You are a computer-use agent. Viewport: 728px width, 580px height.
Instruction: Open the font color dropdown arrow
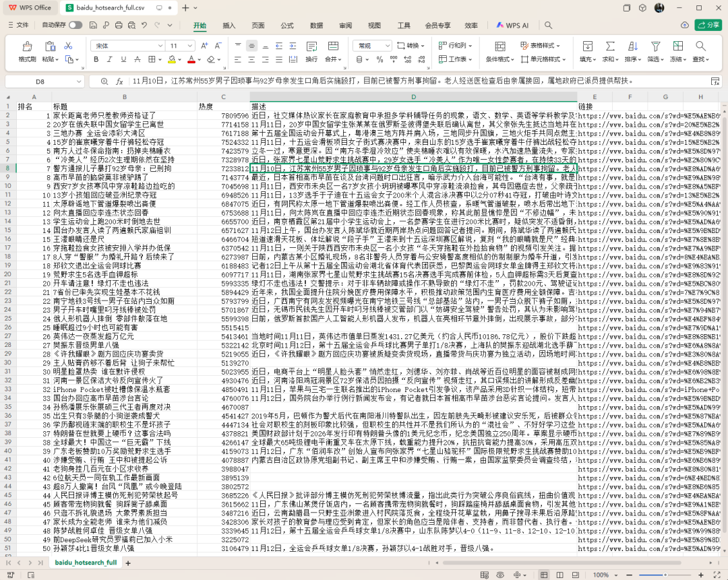199,59
